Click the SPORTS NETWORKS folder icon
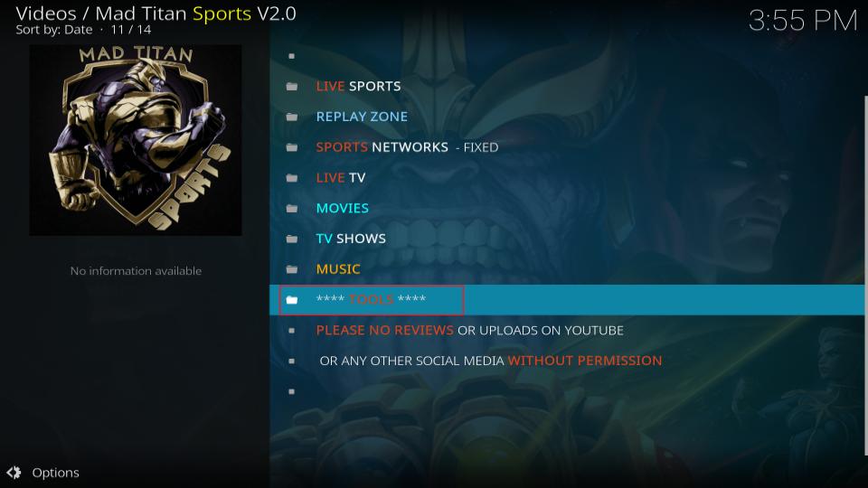Image resolution: width=868 pixels, height=488 pixels. click(x=292, y=147)
